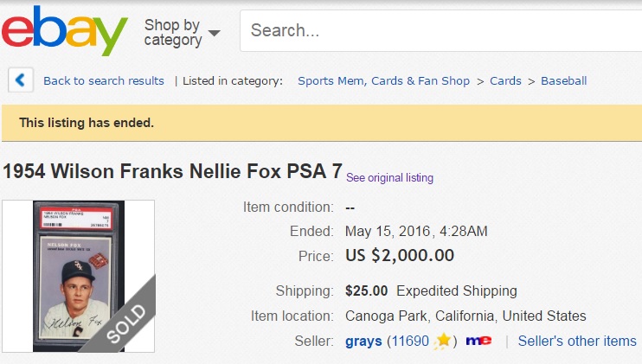This screenshot has height=364, width=642.
Task: Open the Baseball category breadcrumb
Action: [563, 81]
